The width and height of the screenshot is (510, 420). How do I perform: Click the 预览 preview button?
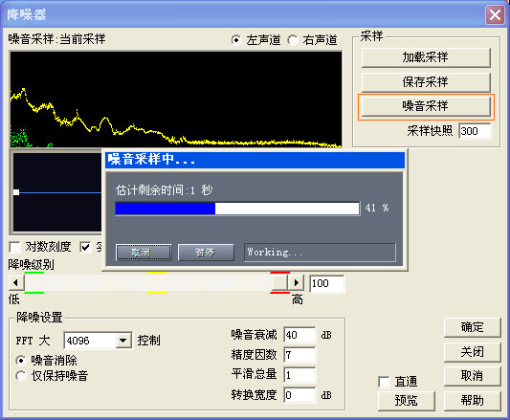coord(407,401)
